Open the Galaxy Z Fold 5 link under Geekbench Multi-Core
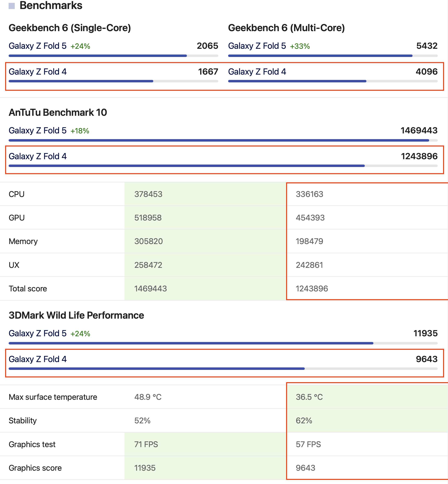 (257, 46)
